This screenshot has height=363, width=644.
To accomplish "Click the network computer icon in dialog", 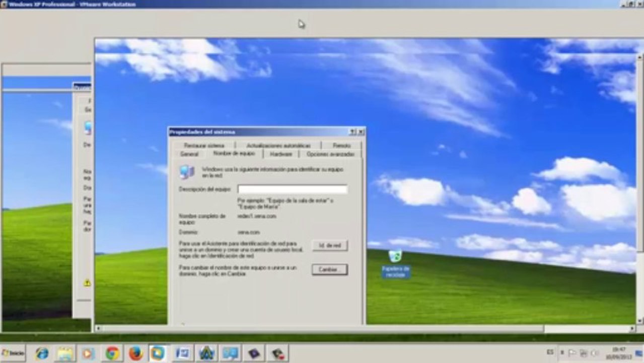I will tap(187, 172).
